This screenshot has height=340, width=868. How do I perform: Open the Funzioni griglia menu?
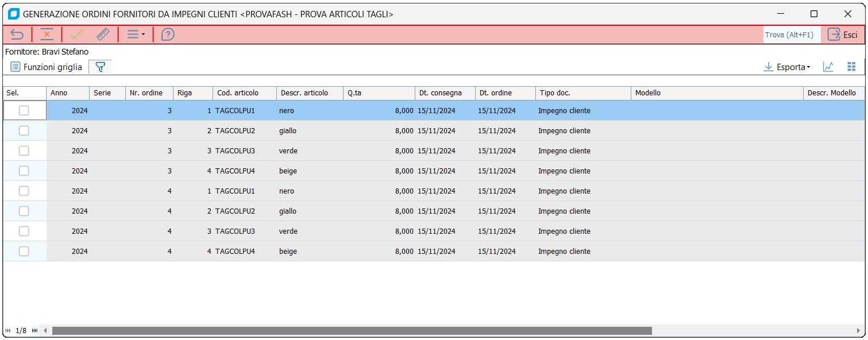click(47, 67)
